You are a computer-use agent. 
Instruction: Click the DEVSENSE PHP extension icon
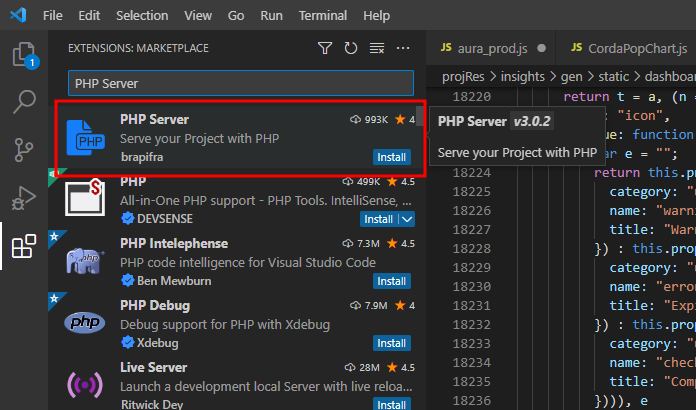(x=85, y=197)
